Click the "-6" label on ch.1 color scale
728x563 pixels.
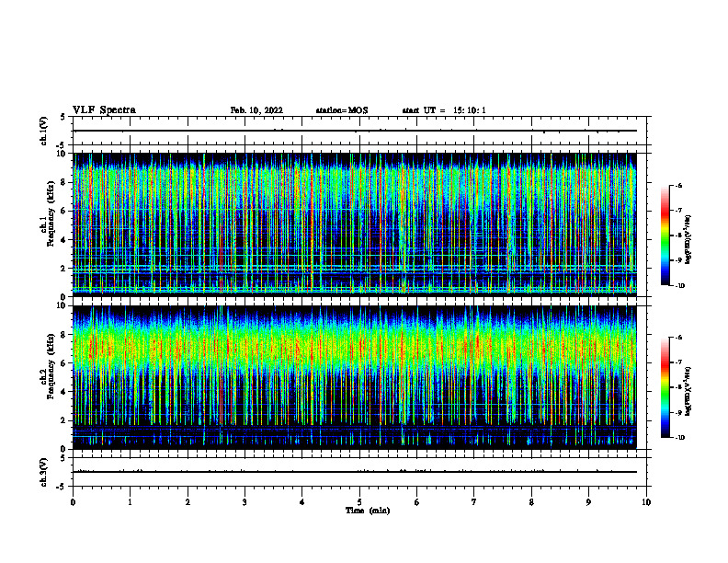678,185
